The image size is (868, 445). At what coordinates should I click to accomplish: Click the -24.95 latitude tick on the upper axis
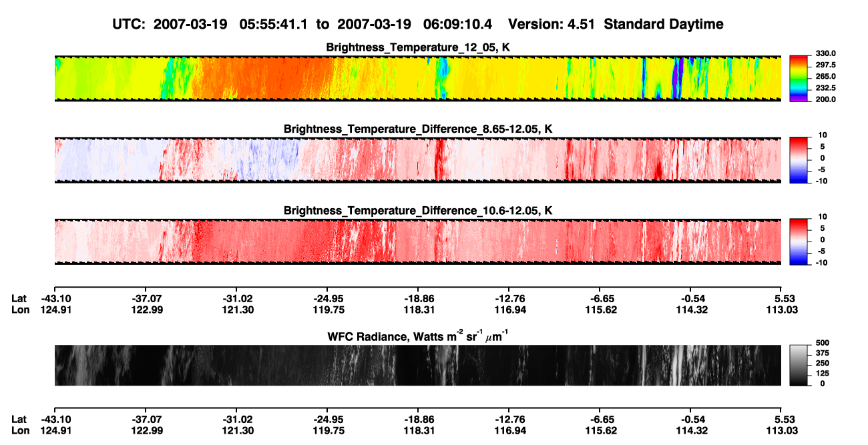coord(327,299)
